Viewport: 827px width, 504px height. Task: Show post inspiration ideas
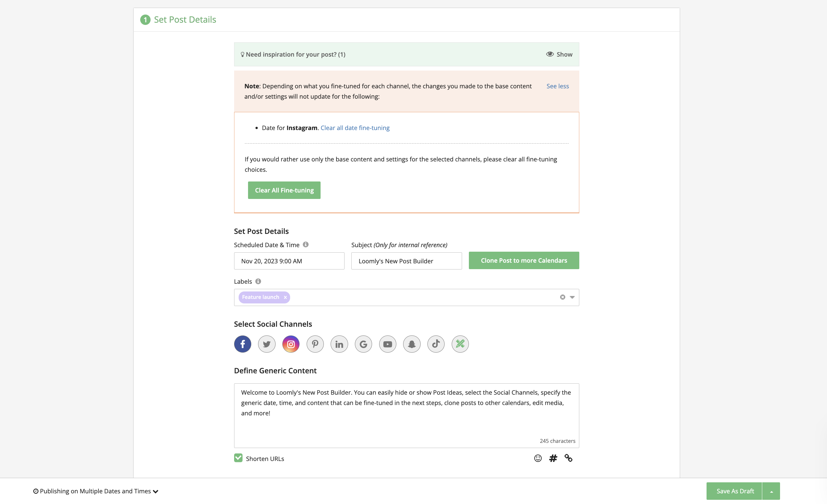[x=559, y=54]
